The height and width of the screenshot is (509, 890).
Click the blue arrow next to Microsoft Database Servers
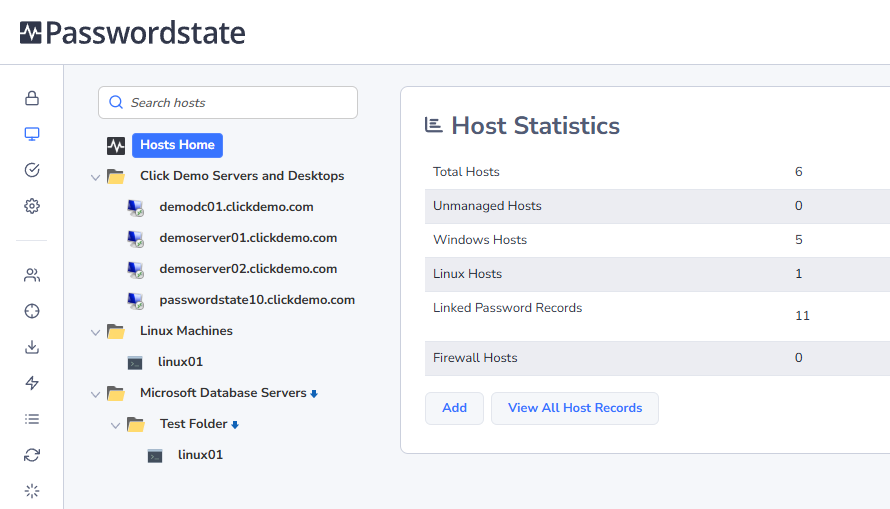click(314, 394)
